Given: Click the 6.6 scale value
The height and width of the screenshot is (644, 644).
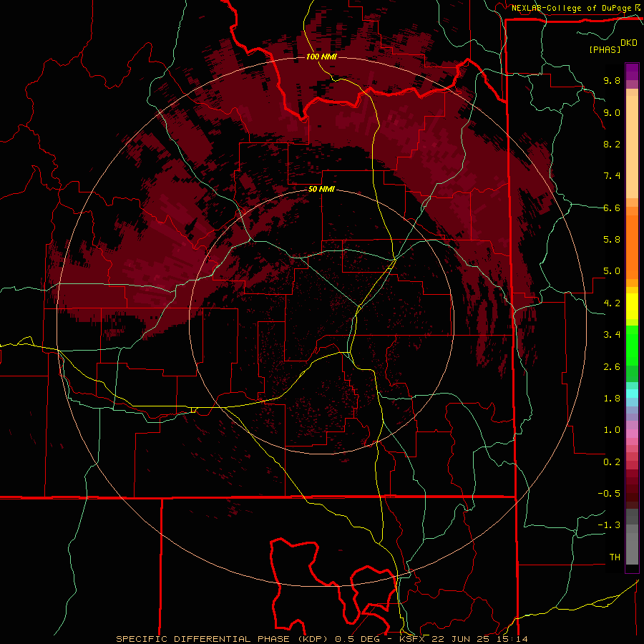Looking at the screenshot, I should coord(612,208).
